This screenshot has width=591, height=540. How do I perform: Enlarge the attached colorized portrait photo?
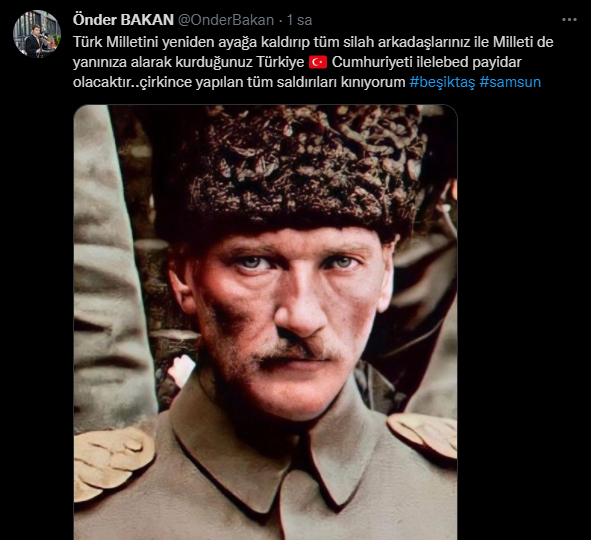point(265,322)
